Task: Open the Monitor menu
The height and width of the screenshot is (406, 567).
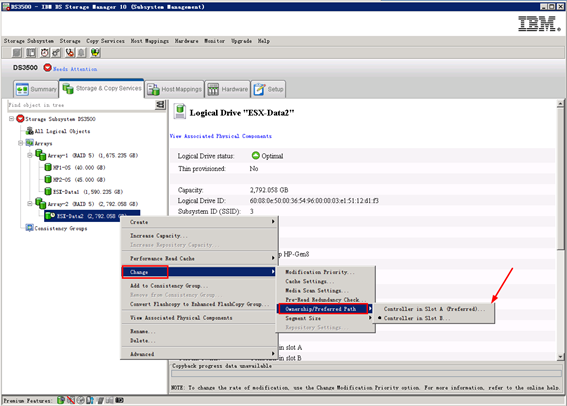Action: point(214,41)
